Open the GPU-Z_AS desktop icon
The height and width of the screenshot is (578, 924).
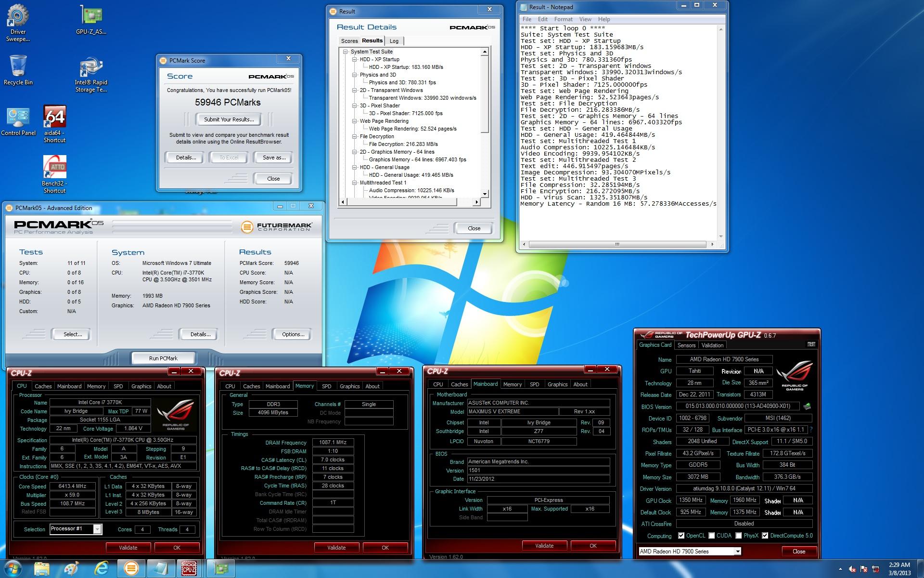[x=91, y=21]
